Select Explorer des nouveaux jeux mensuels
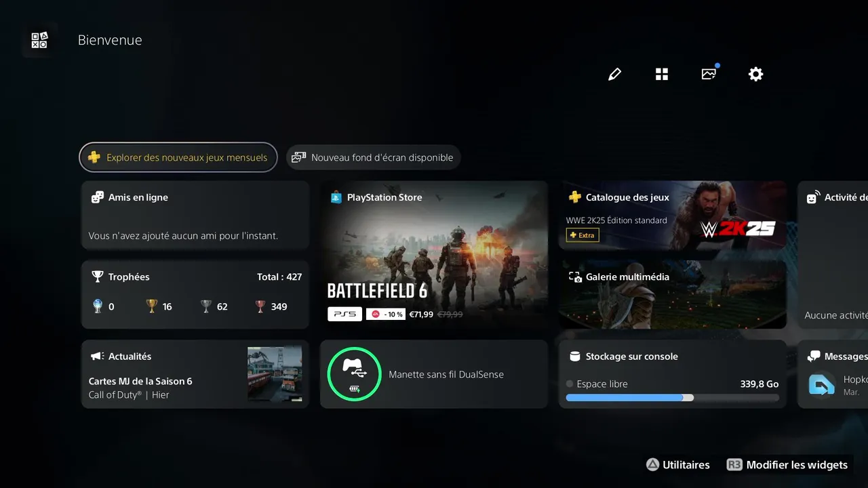868x488 pixels. pyautogui.click(x=178, y=157)
